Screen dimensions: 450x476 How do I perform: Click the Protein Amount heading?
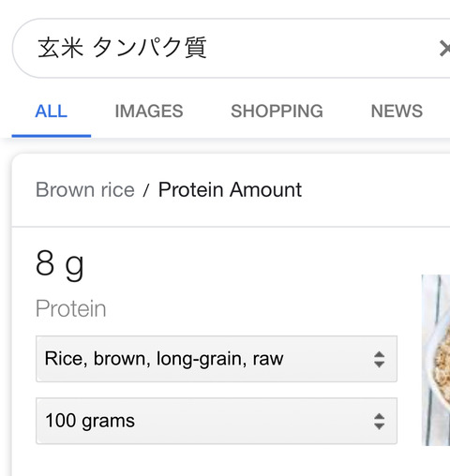click(x=230, y=189)
